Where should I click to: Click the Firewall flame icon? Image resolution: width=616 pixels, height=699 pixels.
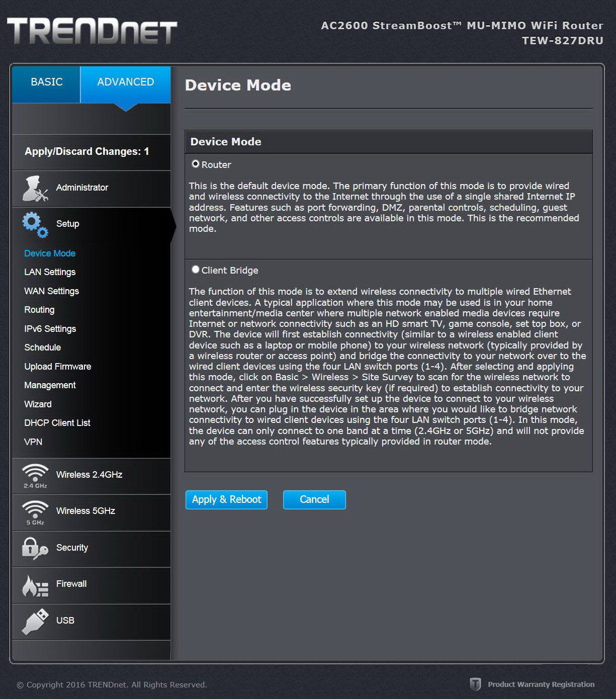pos(35,586)
